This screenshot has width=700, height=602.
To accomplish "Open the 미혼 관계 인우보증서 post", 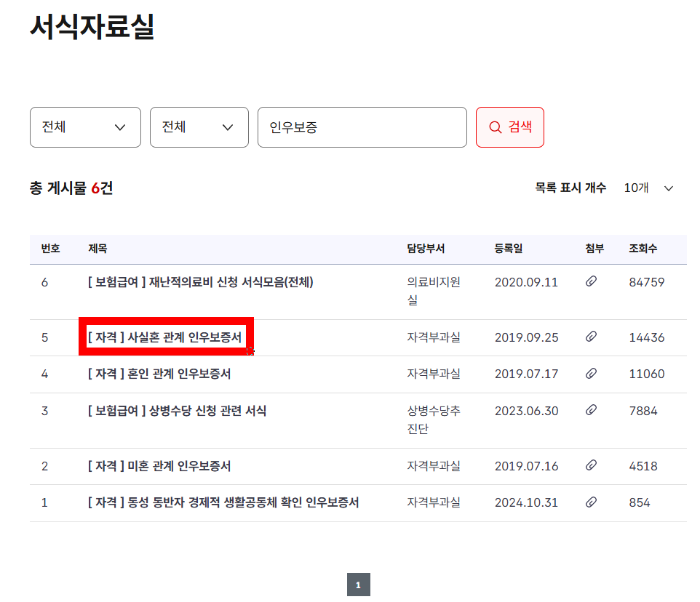I will tap(159, 466).
